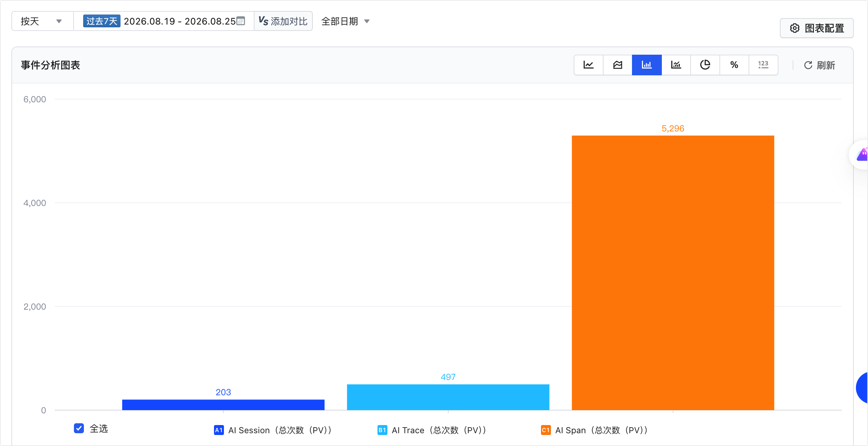Switch to line chart view
The height and width of the screenshot is (446, 868).
[589, 65]
